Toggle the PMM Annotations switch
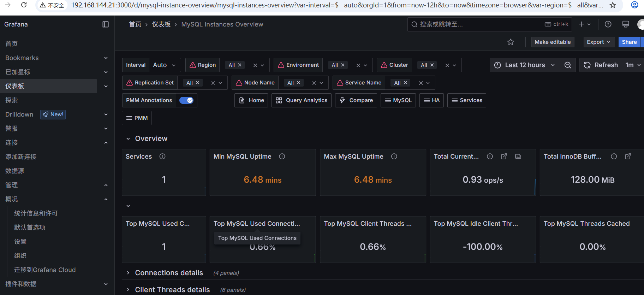Image resolution: width=644 pixels, height=295 pixels. pyautogui.click(x=186, y=100)
